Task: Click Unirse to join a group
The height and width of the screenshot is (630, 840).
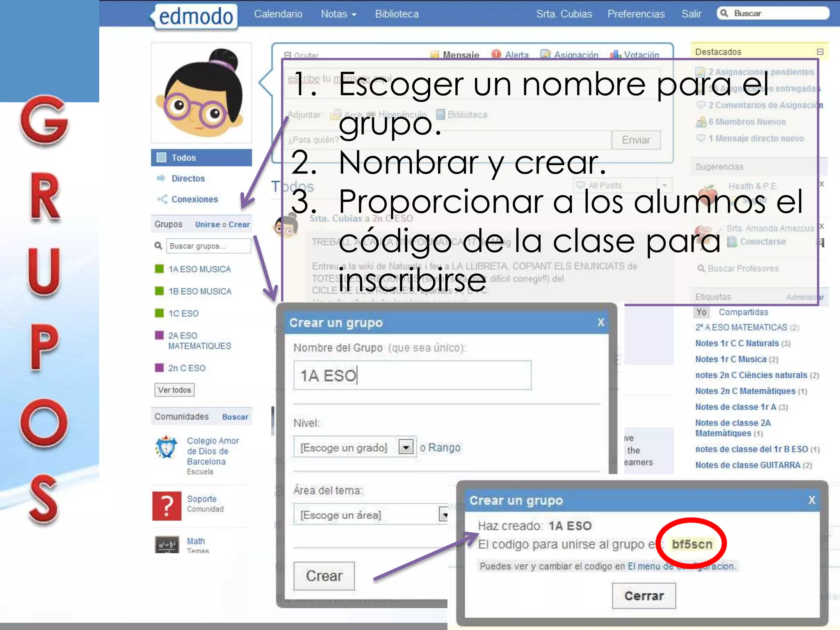Action: point(207,224)
